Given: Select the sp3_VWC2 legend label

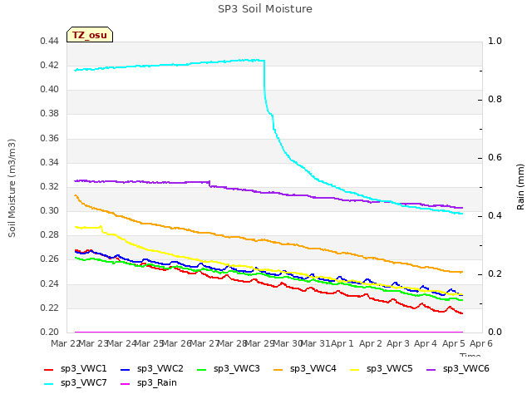Looking at the screenshot, I should [160, 368].
